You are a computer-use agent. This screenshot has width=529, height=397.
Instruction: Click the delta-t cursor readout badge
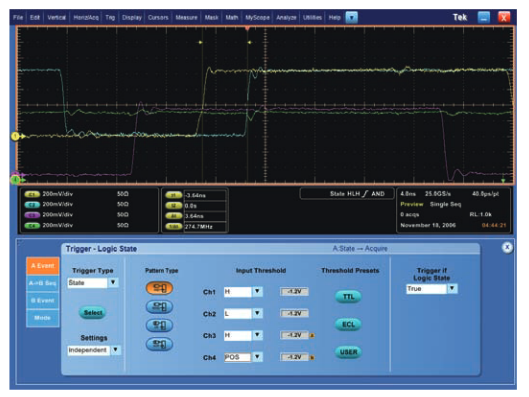(x=173, y=216)
